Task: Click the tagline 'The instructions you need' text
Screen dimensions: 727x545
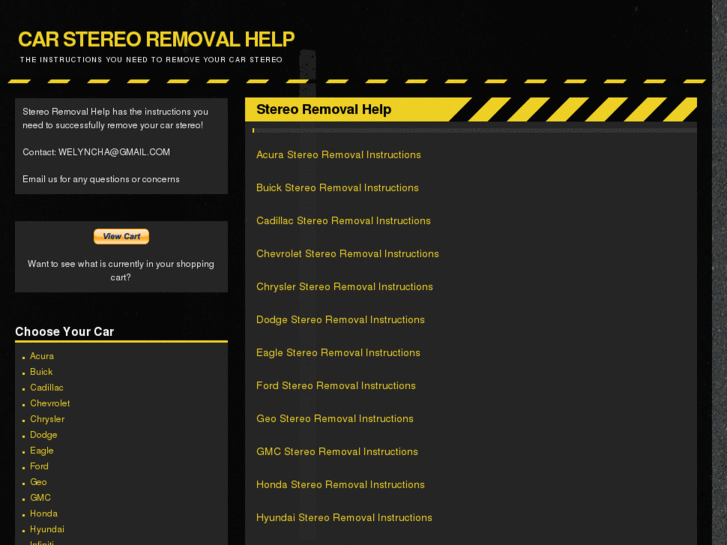Action: click(151, 60)
